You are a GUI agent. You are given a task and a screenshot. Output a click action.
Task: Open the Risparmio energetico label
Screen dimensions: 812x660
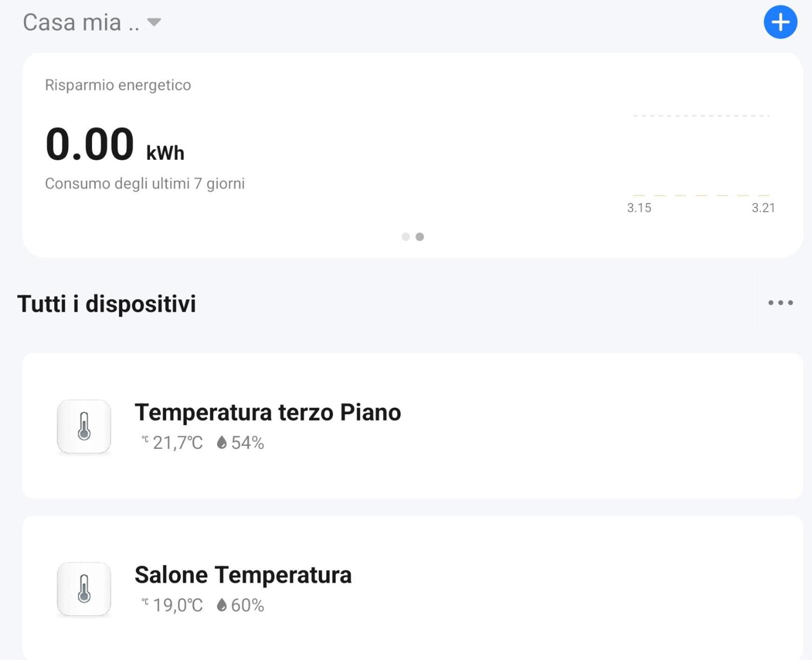click(118, 85)
